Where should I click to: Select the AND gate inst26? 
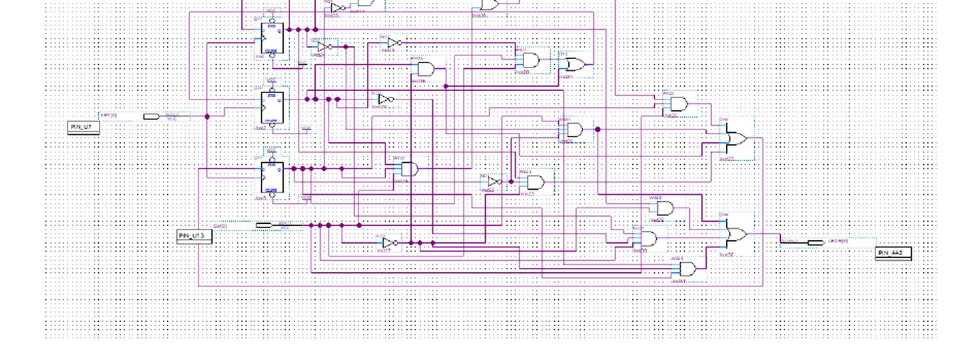[678, 104]
